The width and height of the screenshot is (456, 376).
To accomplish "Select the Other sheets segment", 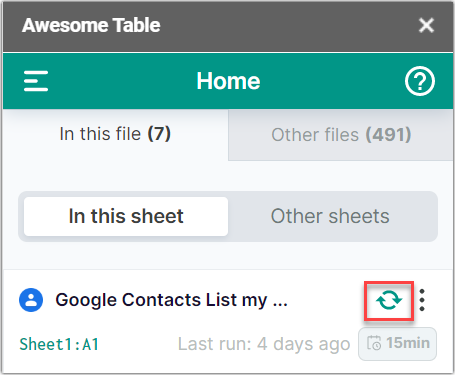I will [330, 216].
